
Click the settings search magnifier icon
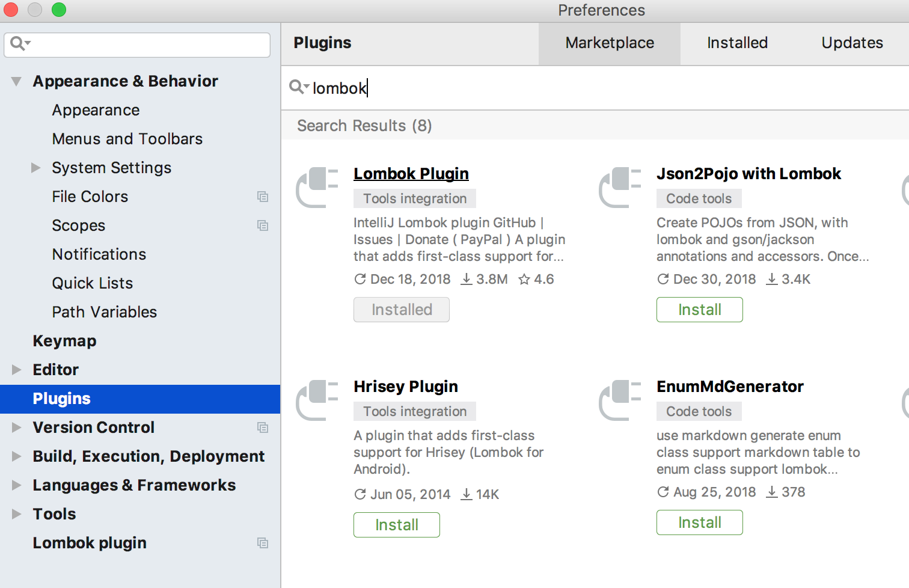pos(20,44)
